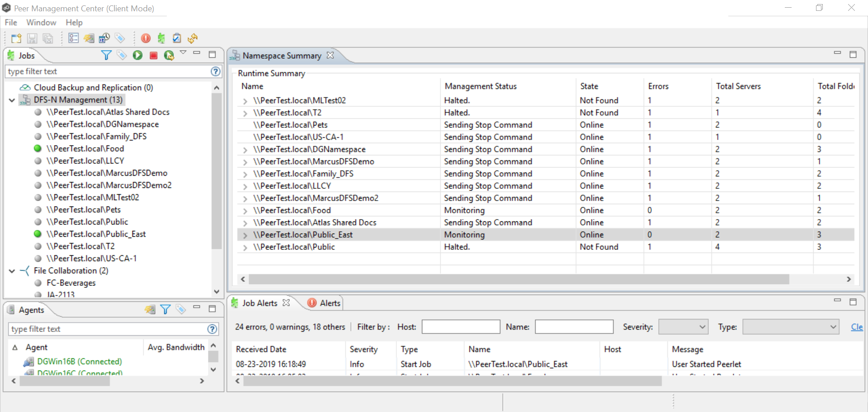
Task: Select \\PeerTest.local\Food in the Jobs tree
Action: tap(85, 149)
